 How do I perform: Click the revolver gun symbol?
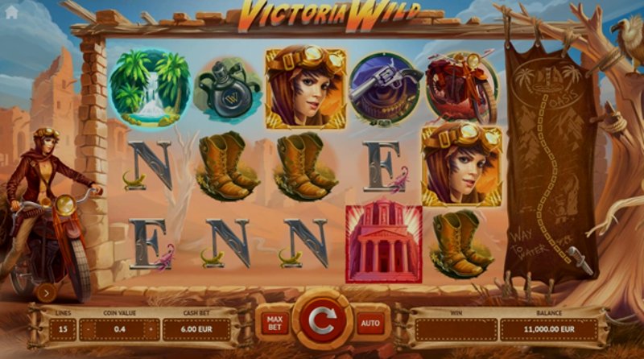[x=385, y=89]
